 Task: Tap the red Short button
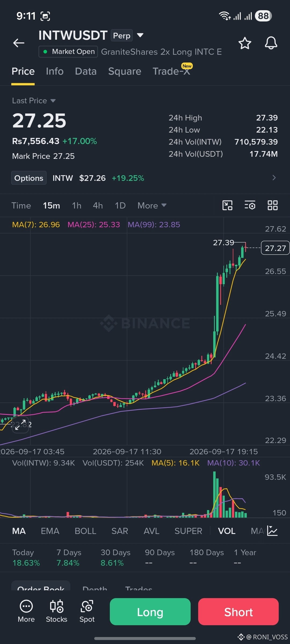(238, 612)
